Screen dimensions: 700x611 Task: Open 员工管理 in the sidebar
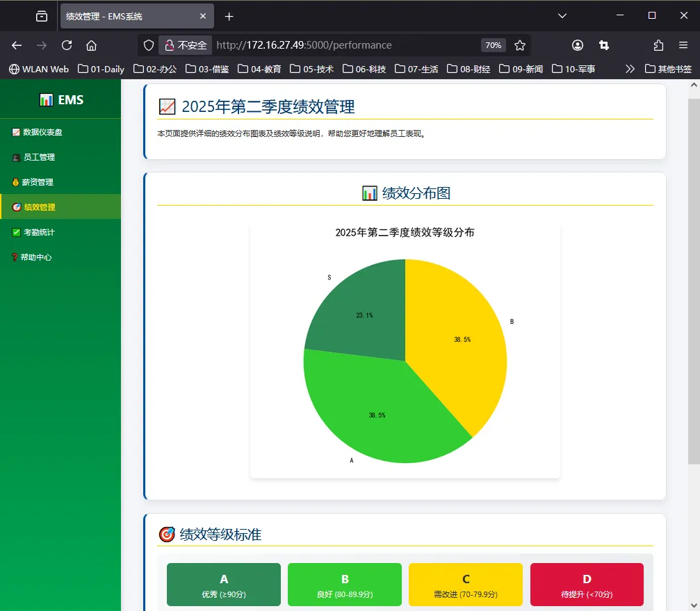point(60,157)
